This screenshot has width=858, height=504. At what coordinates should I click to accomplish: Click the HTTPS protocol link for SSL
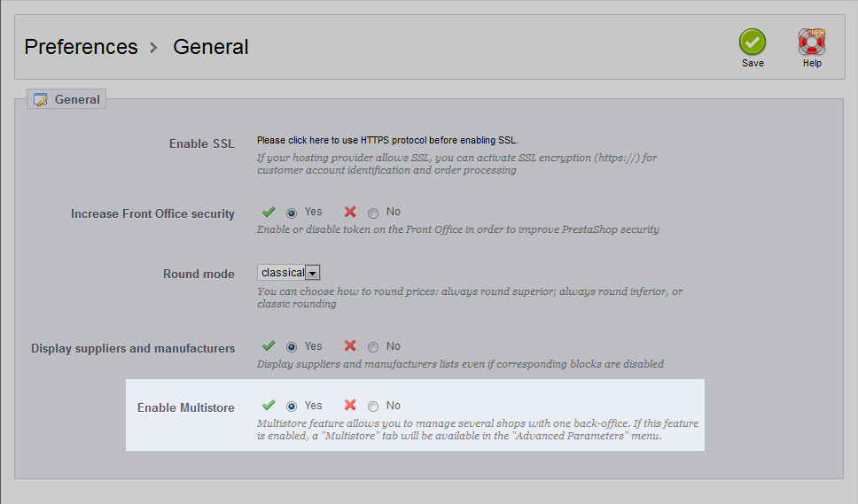pos(387,140)
